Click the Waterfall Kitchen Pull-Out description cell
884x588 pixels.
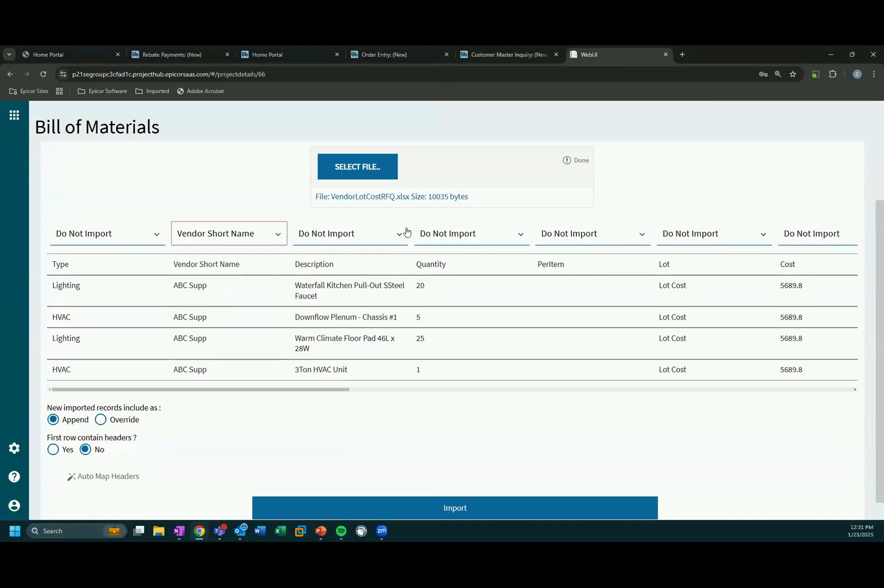click(350, 291)
